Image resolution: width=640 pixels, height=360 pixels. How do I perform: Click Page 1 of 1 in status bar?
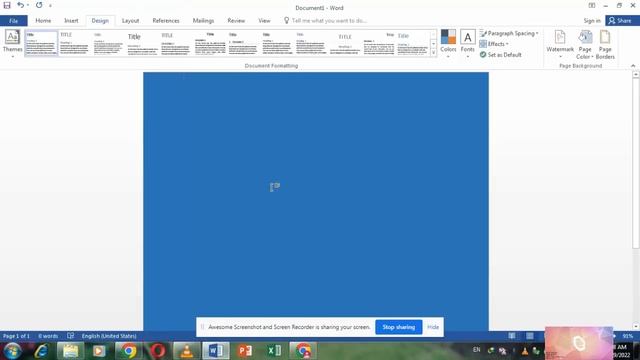pyautogui.click(x=16, y=336)
